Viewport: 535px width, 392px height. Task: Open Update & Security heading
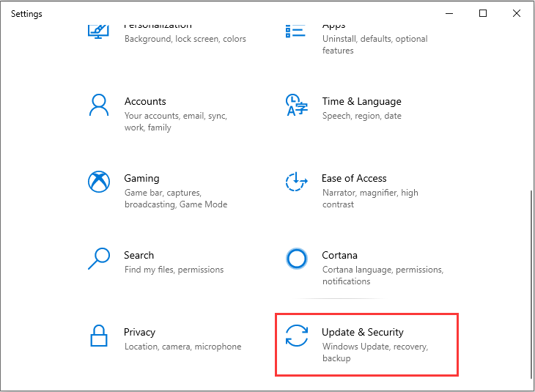pos(363,333)
